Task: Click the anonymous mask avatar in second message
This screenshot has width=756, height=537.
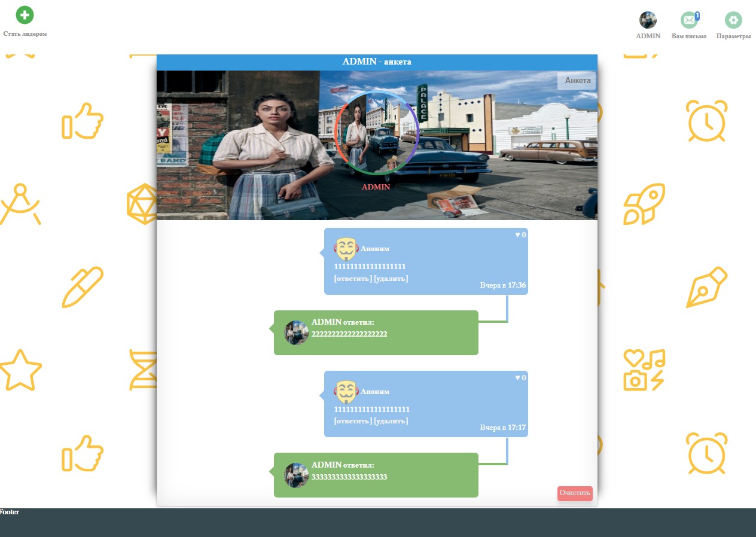Action: pos(346,392)
